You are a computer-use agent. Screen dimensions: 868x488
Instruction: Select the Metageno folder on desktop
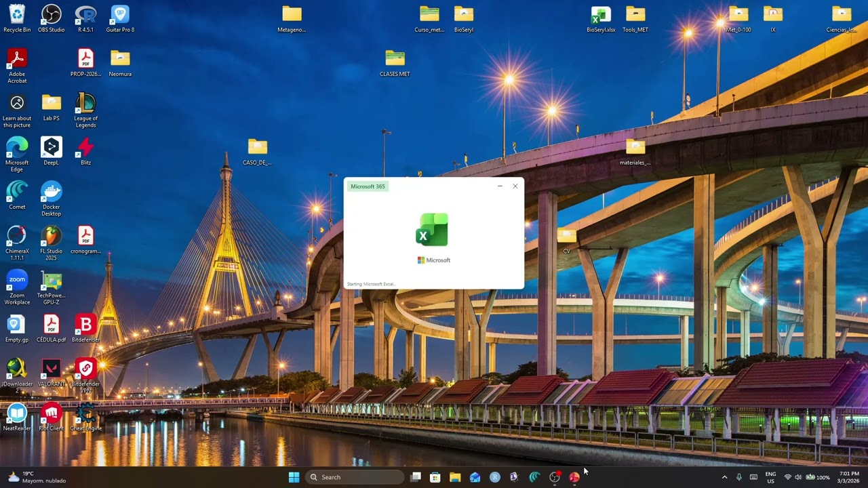292,19
